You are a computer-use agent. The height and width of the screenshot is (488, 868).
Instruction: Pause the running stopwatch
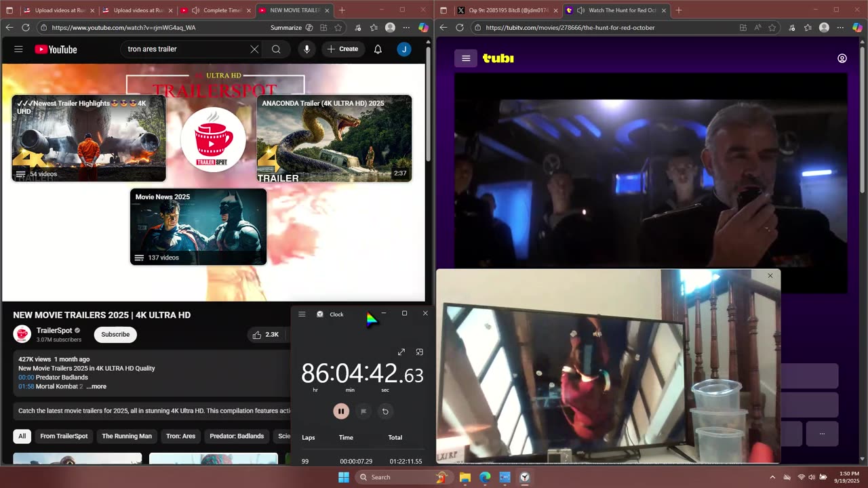point(341,411)
